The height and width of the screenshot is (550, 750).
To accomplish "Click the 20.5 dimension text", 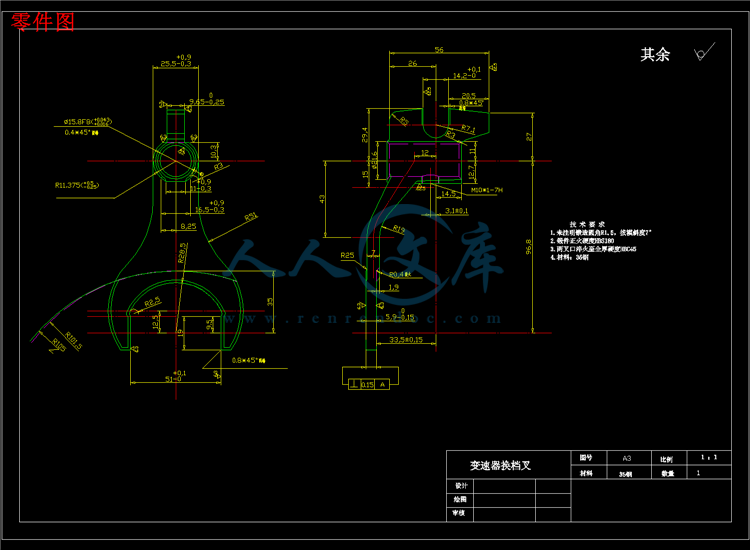I will point(468,96).
